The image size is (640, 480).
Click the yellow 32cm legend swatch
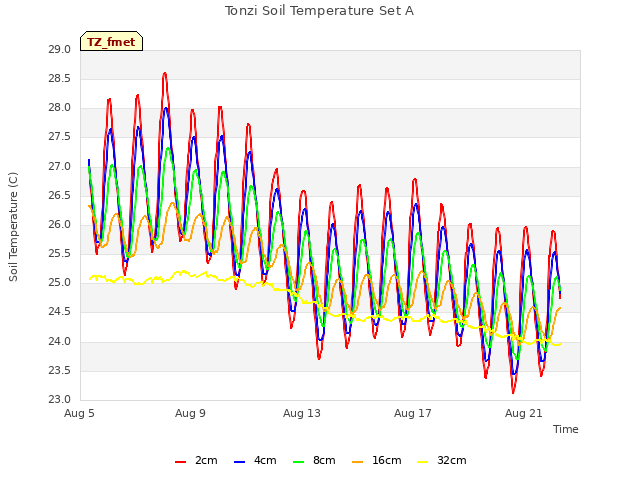[423, 462]
